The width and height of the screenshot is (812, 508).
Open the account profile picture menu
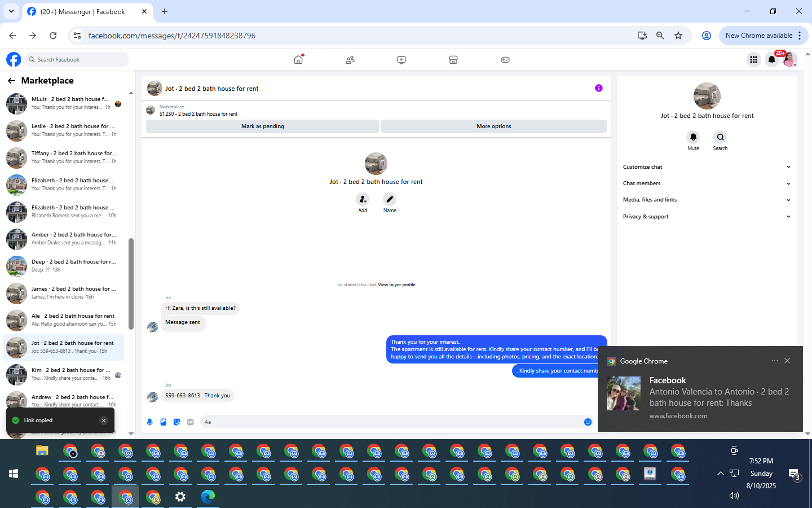click(789, 59)
